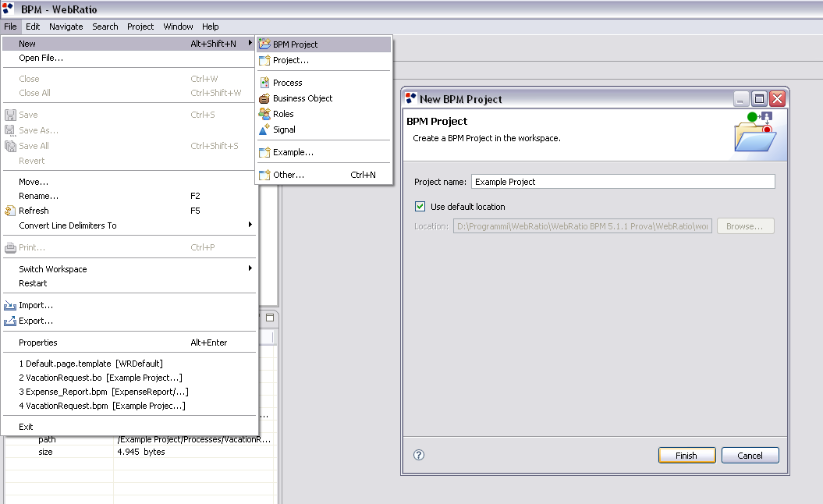Screen dimensions: 823x504
Task: Click the Business Object briefcase icon
Action: point(264,98)
